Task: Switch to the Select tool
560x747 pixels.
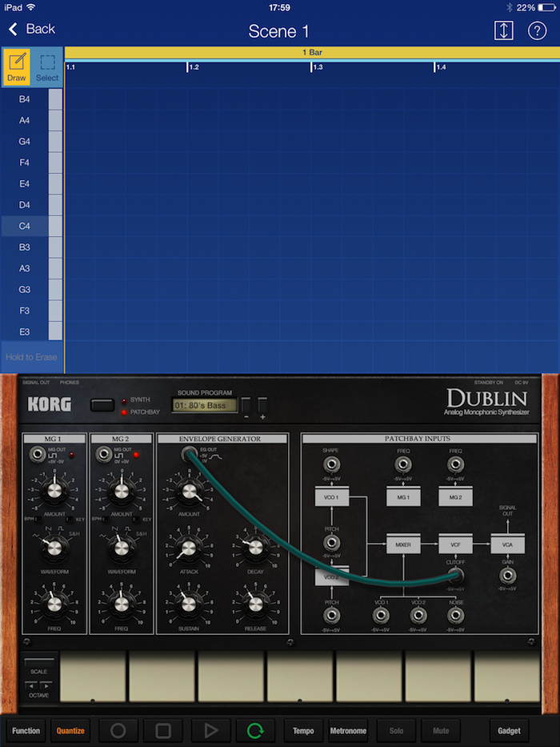Action: click(x=47, y=66)
